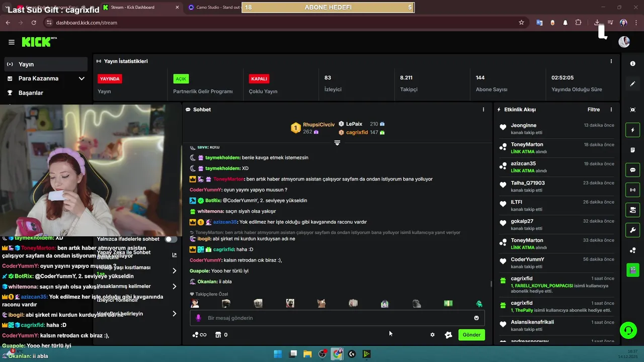This screenshot has width=644, height=362.
Task: Expand the Yasaklanmış kelimeler setting chevron
Action: tap(174, 287)
